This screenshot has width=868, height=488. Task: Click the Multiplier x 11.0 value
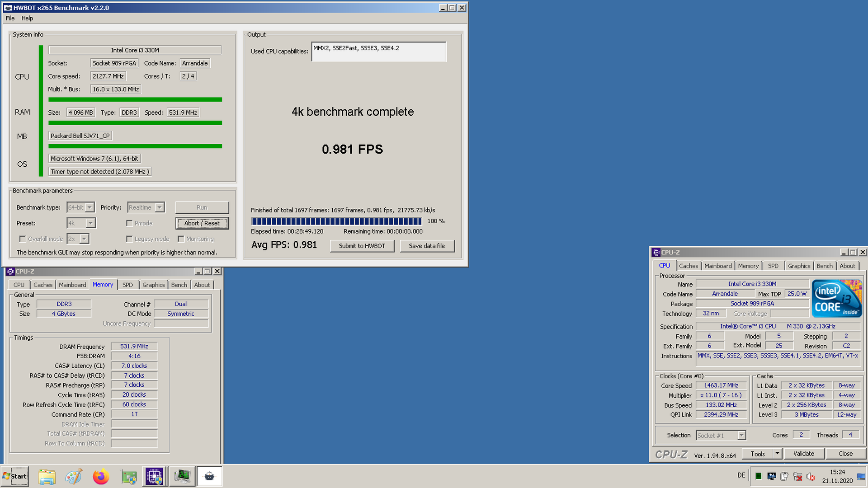(721, 395)
